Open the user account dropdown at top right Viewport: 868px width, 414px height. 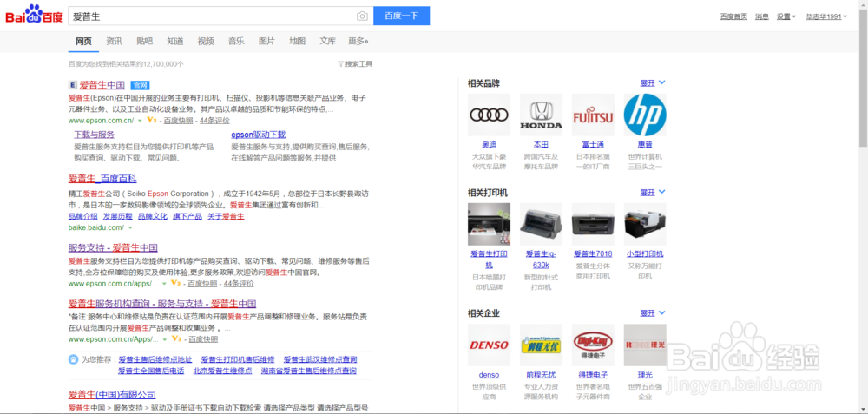click(826, 16)
